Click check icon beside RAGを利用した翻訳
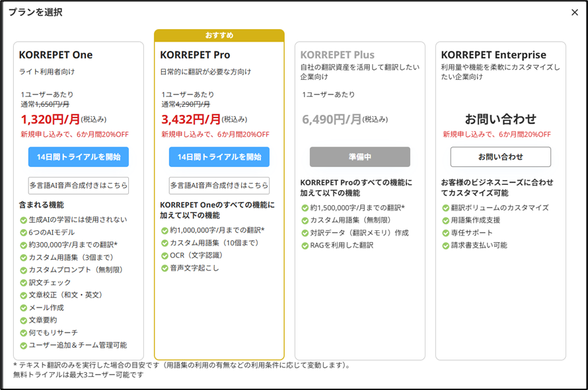The height and width of the screenshot is (390, 588). (305, 245)
